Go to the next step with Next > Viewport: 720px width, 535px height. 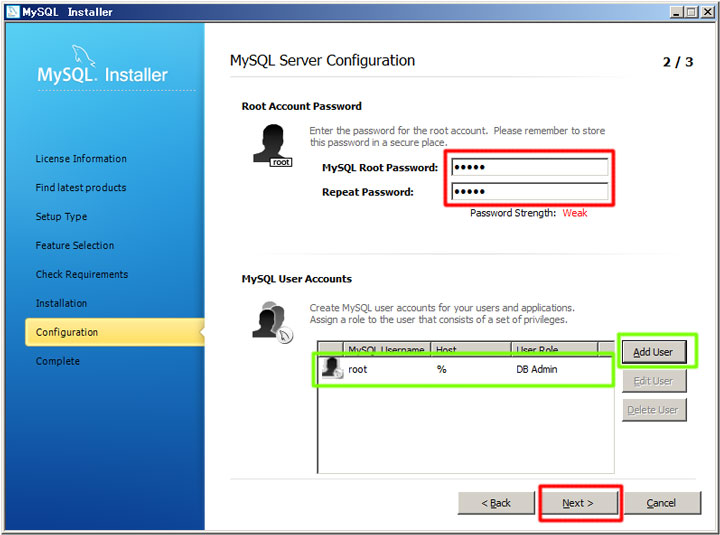pyautogui.click(x=579, y=503)
